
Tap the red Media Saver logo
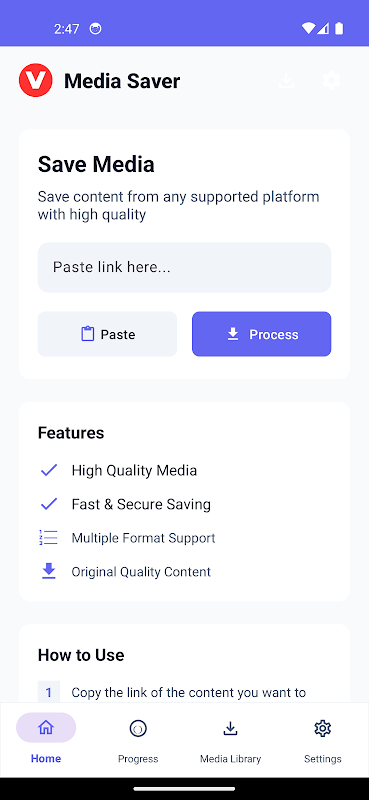[x=36, y=80]
